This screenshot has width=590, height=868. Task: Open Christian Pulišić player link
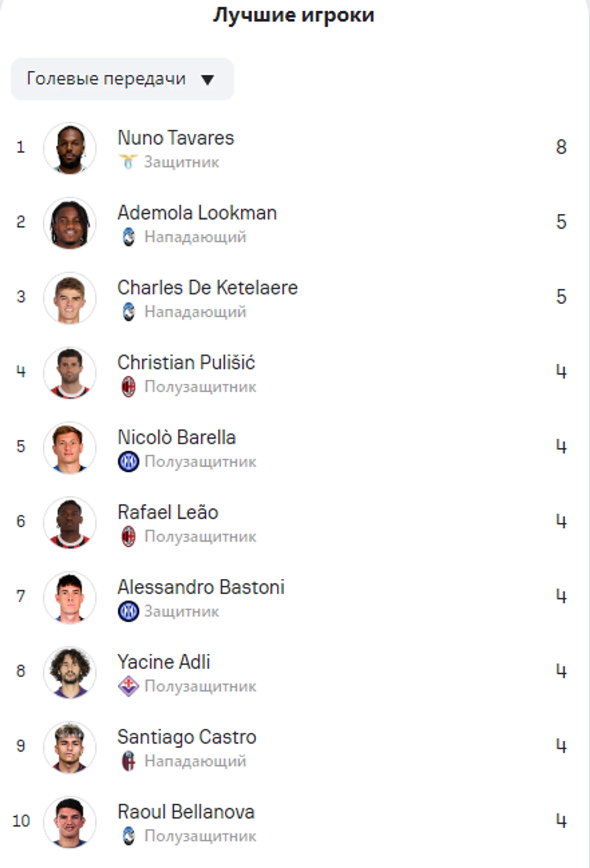pyautogui.click(x=186, y=362)
